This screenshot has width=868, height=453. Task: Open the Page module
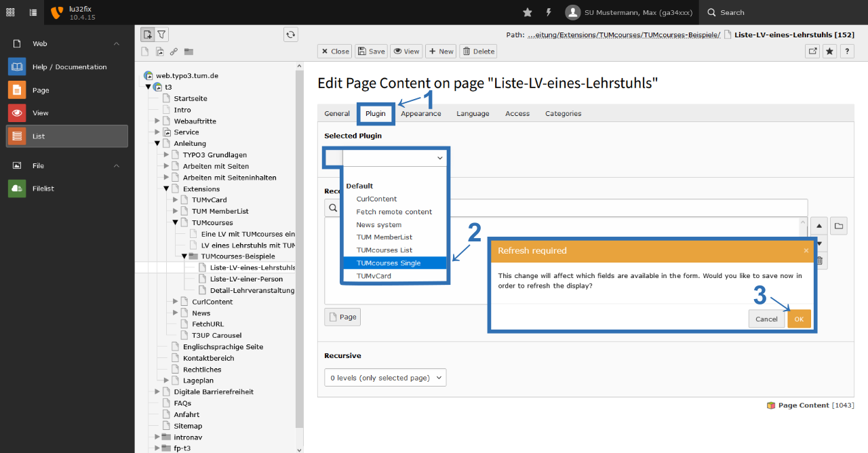[67, 90]
